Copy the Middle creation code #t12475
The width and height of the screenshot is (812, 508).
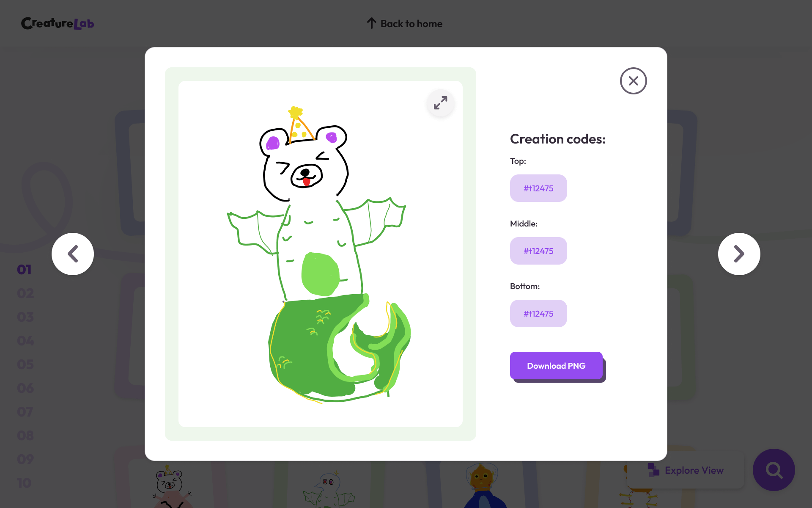point(538,251)
